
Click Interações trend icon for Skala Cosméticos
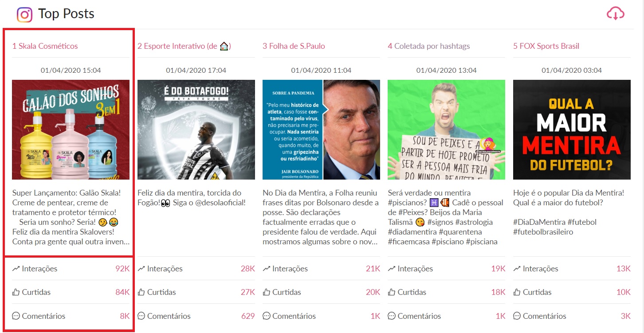pyautogui.click(x=16, y=269)
